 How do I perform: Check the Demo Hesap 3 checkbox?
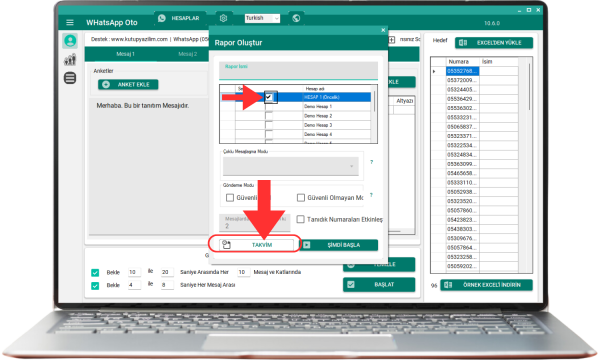coord(269,125)
